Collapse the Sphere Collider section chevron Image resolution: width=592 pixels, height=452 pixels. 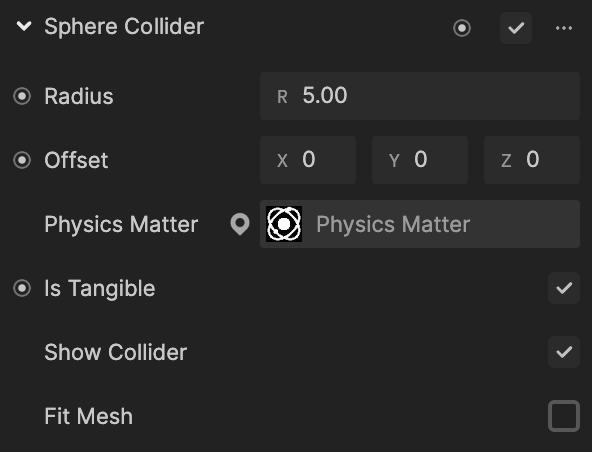click(24, 26)
